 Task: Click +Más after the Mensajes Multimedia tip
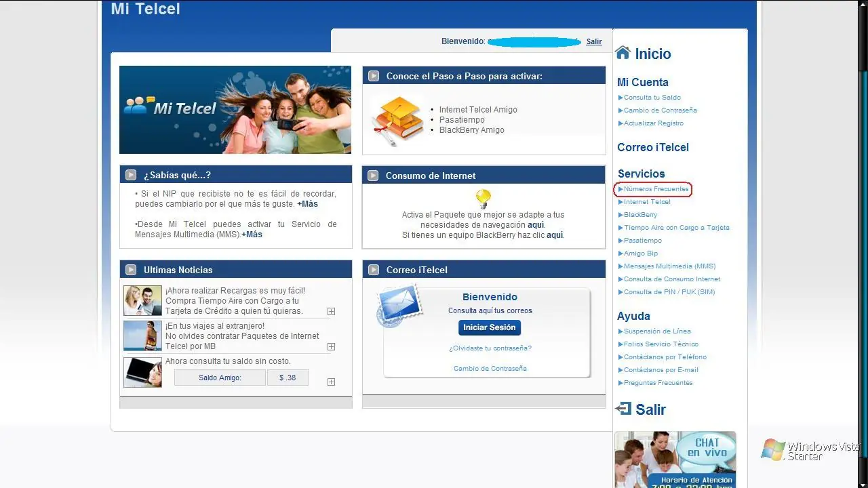[x=252, y=235]
